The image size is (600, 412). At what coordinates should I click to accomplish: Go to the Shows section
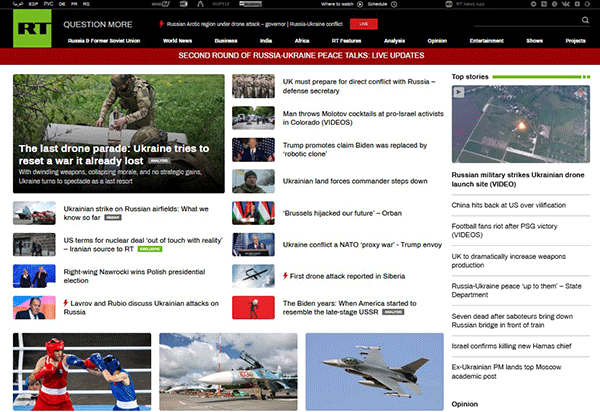point(535,41)
